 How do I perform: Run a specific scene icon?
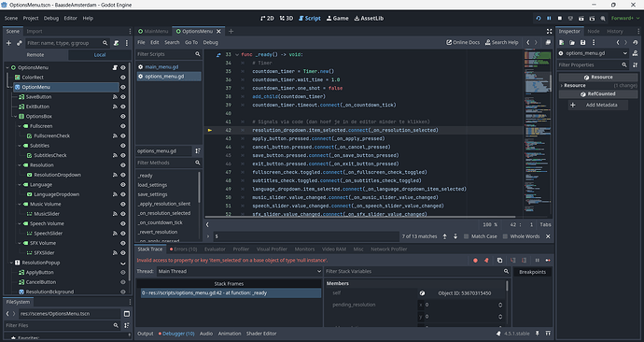point(592,18)
